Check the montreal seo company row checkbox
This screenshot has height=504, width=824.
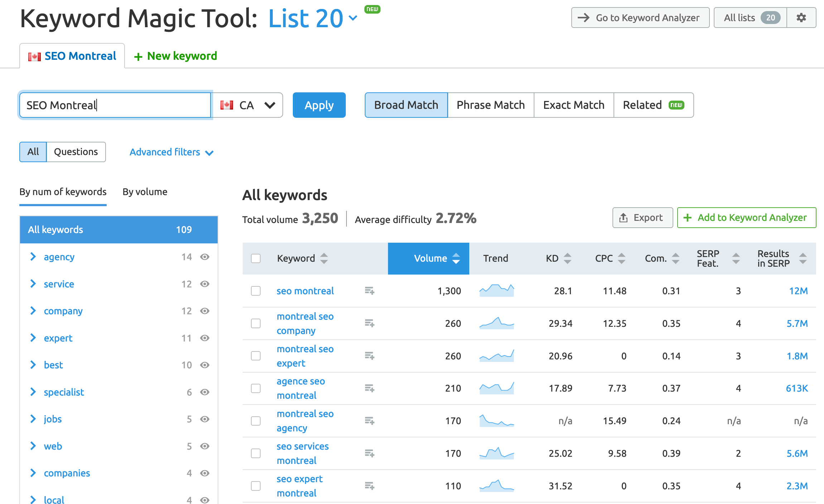[x=256, y=323]
